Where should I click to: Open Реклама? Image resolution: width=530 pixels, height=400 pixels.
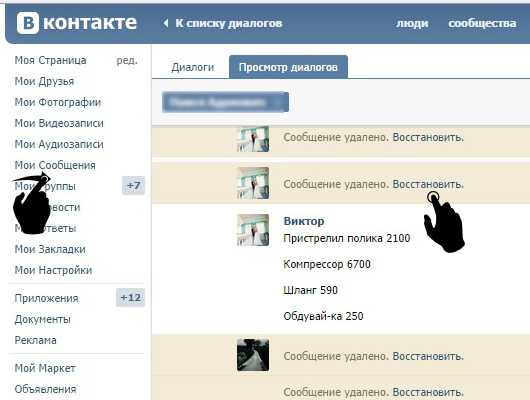35,340
